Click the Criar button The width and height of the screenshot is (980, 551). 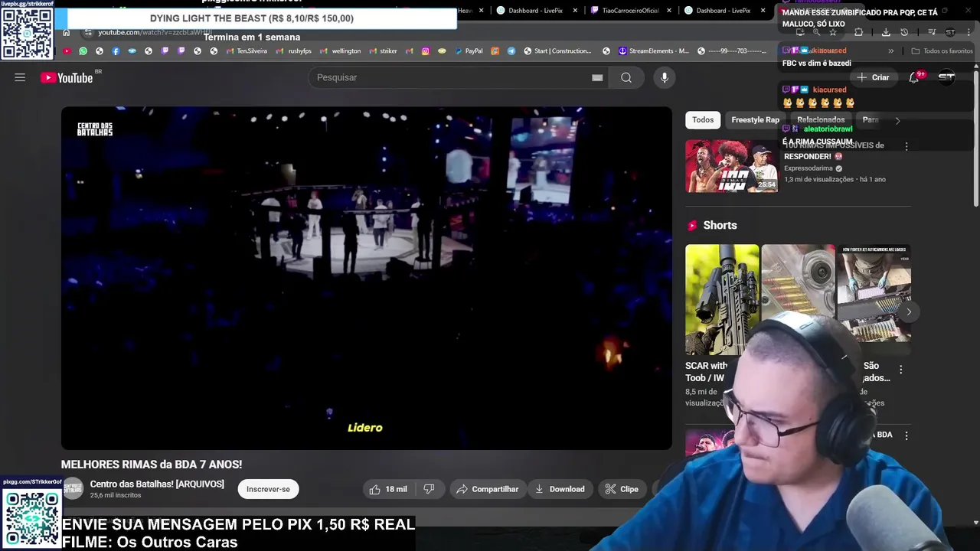pos(873,77)
